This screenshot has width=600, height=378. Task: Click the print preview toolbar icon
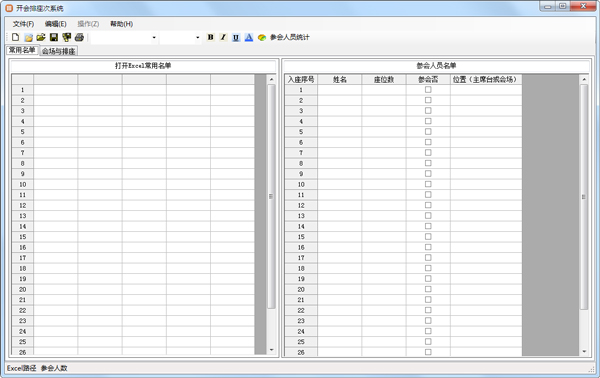[x=67, y=37]
